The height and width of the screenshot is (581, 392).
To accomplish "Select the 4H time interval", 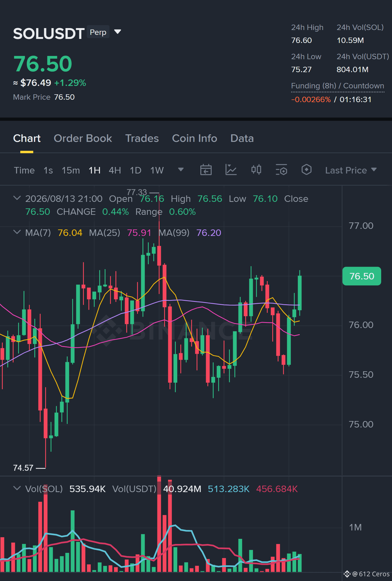I will [x=115, y=170].
